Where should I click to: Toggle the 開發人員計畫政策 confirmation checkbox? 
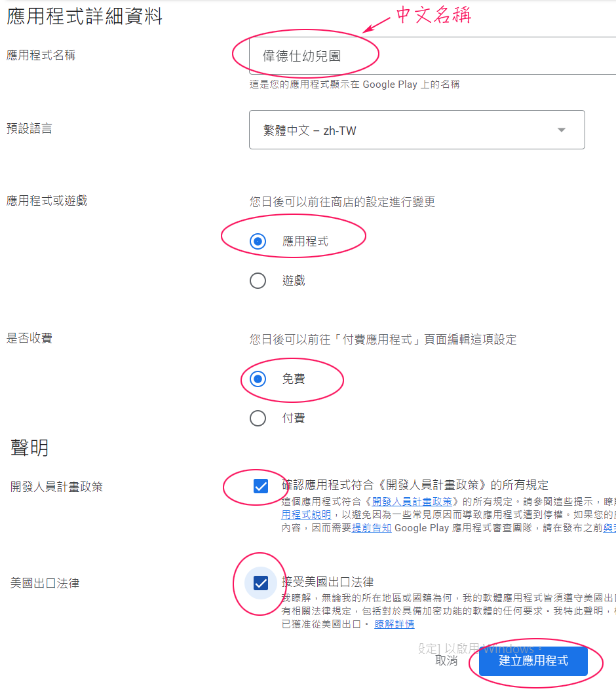pos(261,486)
